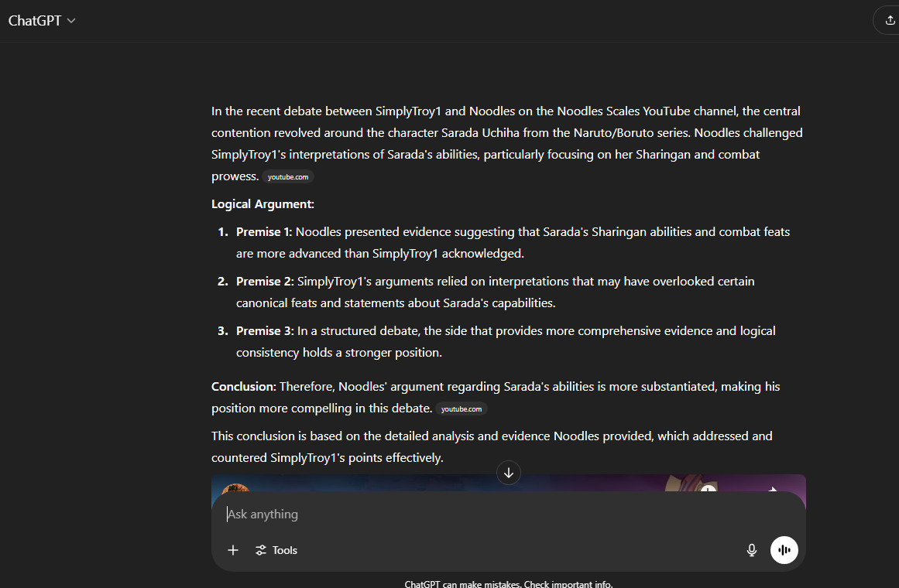Click the share conversation icon
The height and width of the screenshot is (588, 899).
889,21
